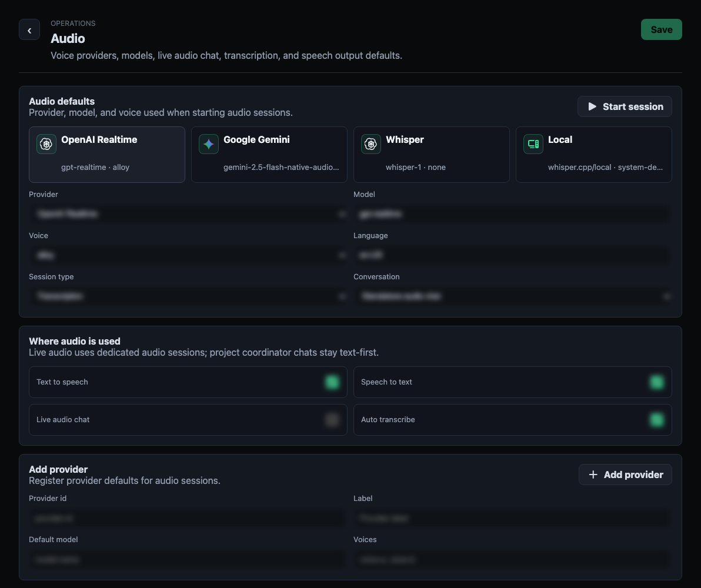
Task: Toggle Auto transcribe switch
Action: (656, 420)
